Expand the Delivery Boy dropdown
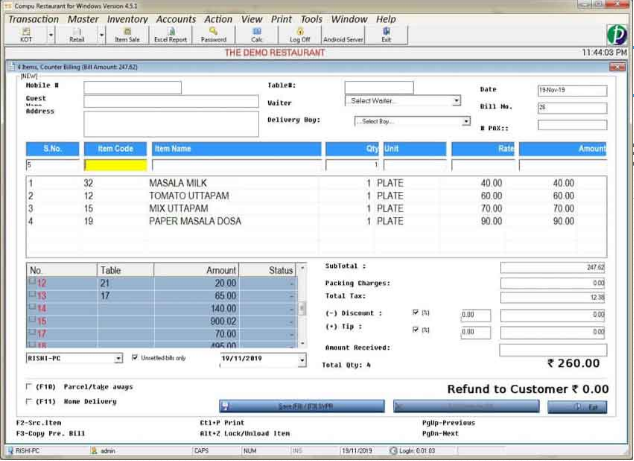 [x=466, y=122]
